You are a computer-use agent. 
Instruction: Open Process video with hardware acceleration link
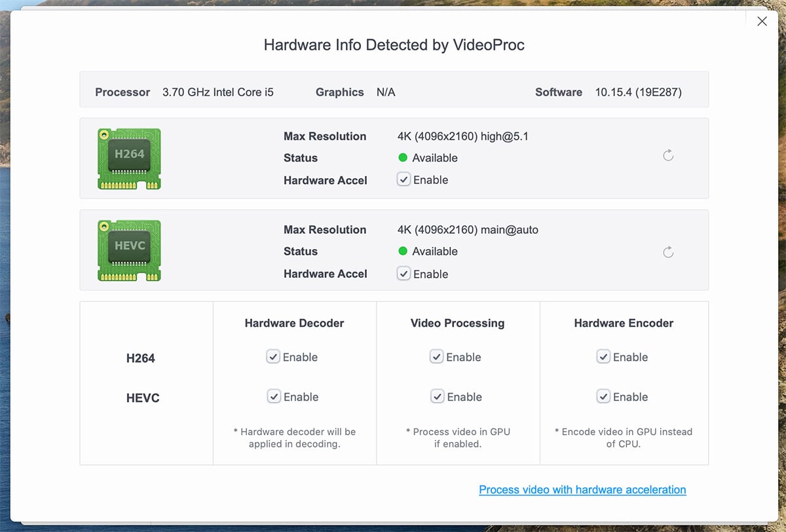click(582, 489)
